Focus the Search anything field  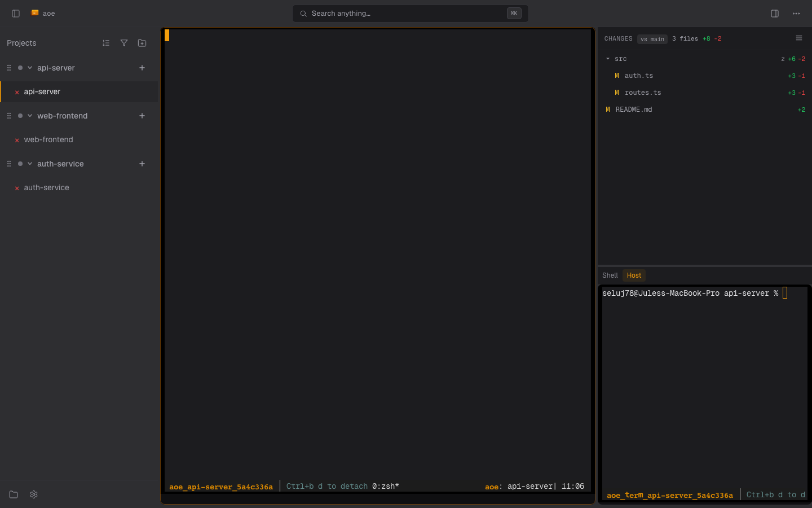411,14
